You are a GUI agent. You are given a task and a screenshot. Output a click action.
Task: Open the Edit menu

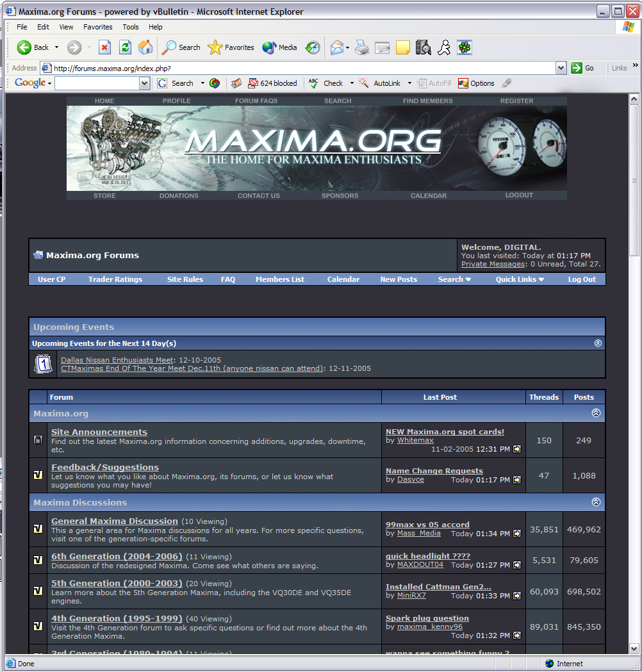pos(43,27)
